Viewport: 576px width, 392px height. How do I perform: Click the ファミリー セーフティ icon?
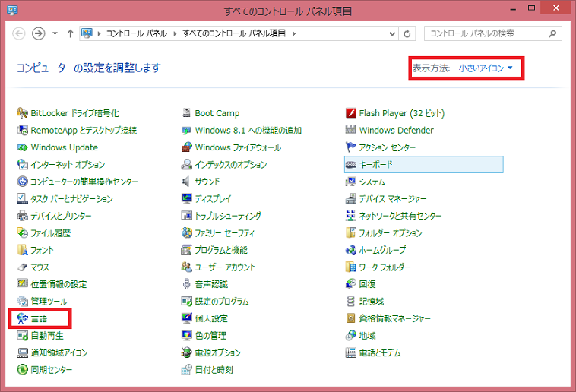pyautogui.click(x=187, y=232)
